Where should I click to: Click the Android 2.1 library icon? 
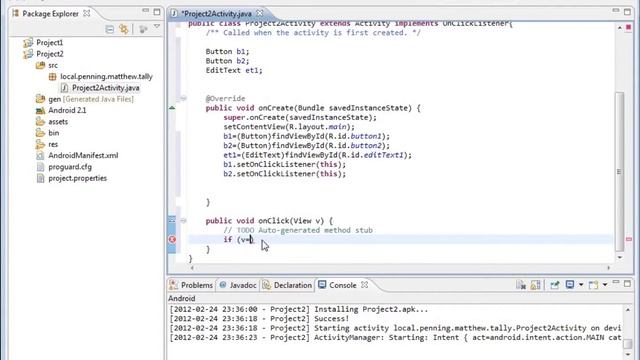tap(40, 110)
